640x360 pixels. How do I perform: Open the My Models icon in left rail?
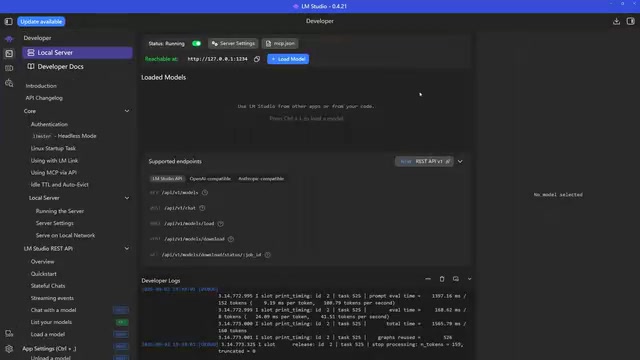9,68
